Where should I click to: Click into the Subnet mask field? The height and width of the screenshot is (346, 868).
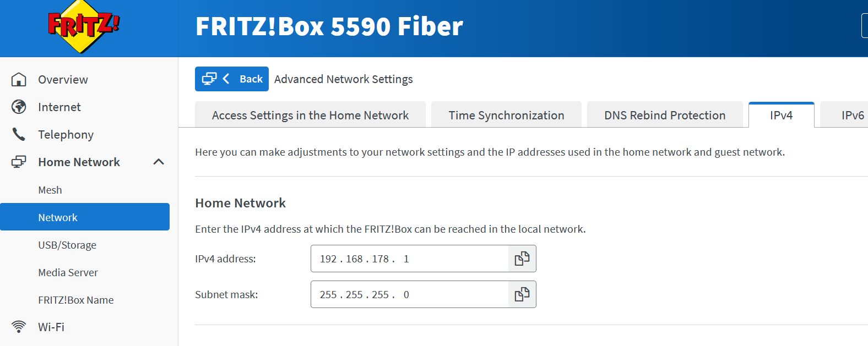click(410, 295)
